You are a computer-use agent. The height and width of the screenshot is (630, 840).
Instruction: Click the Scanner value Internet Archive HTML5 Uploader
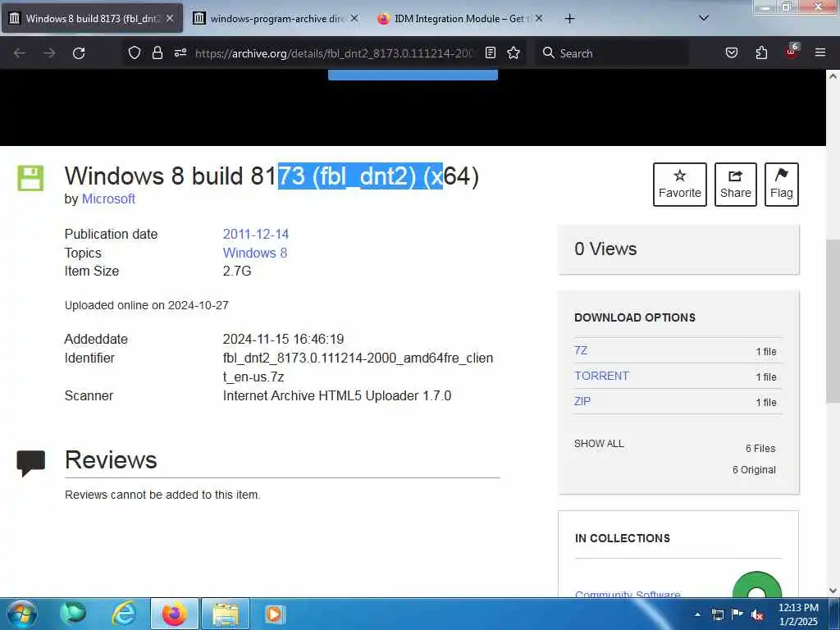[337, 396]
